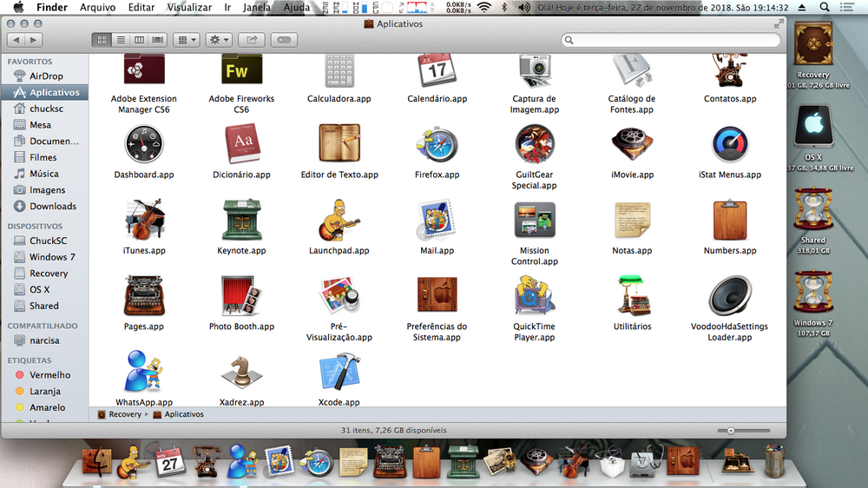Select Downloads in Favoritos sidebar
The width and height of the screenshot is (868, 488).
click(x=53, y=206)
